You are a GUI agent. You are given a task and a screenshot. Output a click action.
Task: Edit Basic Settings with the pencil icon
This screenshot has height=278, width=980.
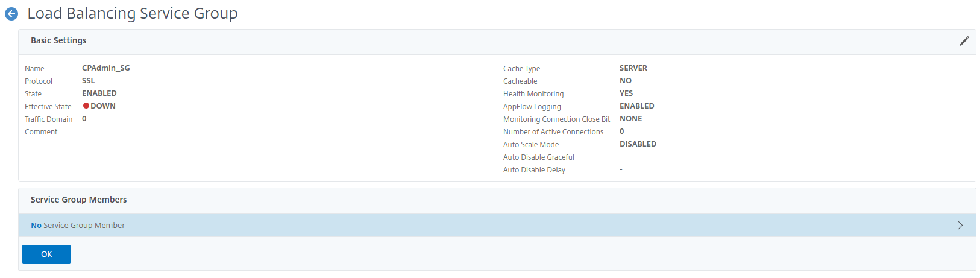click(964, 41)
